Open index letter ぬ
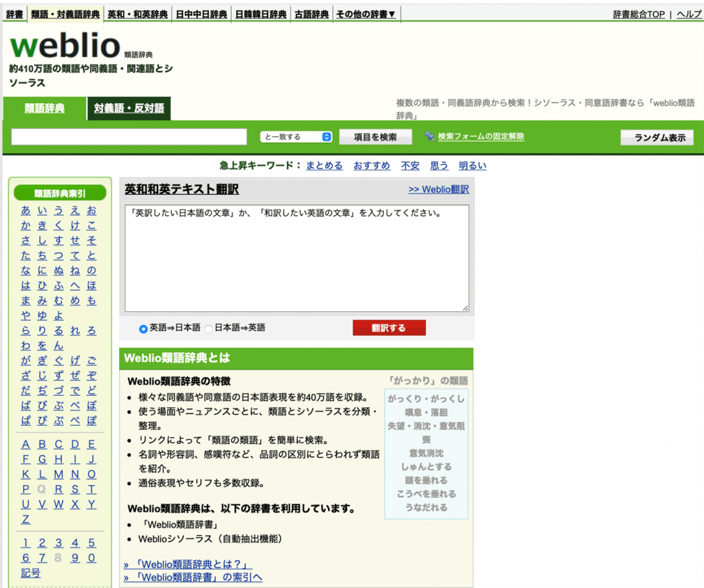Image resolution: width=704 pixels, height=588 pixels. (x=59, y=271)
